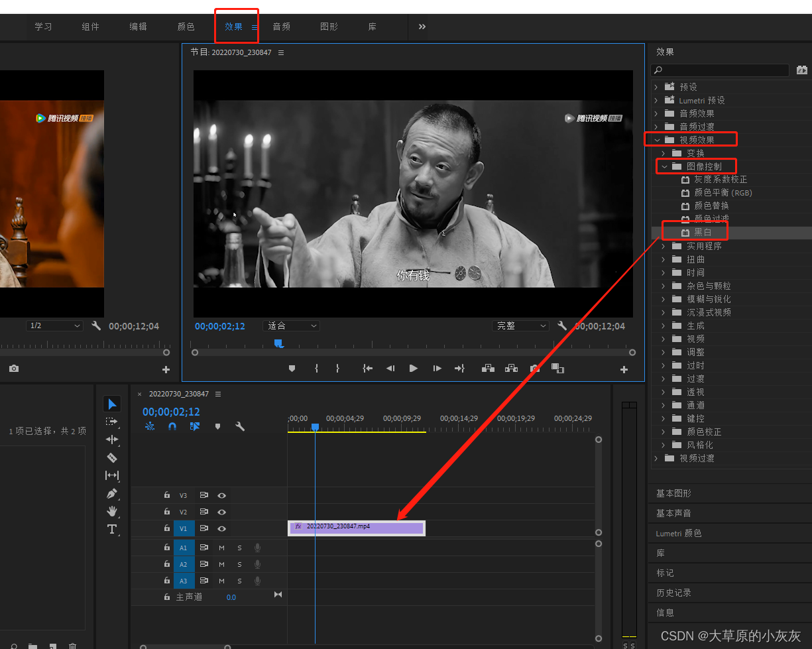Select the Ripple Edit tool
Image resolution: width=812 pixels, height=649 pixels.
coord(112,440)
